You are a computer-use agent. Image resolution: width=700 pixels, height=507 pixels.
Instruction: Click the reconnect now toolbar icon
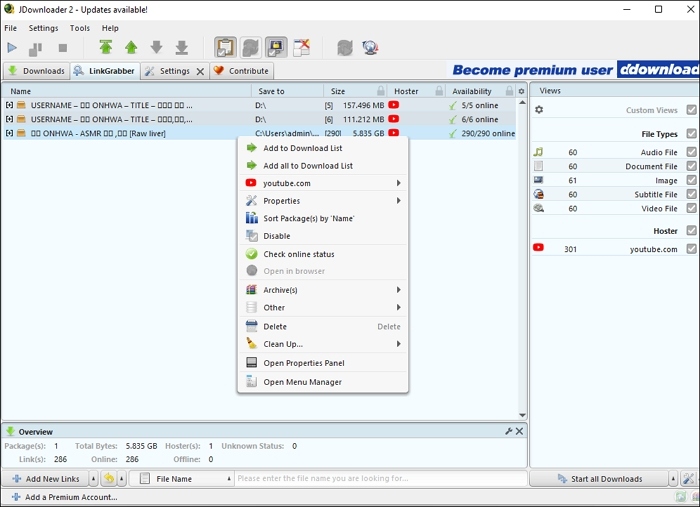345,48
